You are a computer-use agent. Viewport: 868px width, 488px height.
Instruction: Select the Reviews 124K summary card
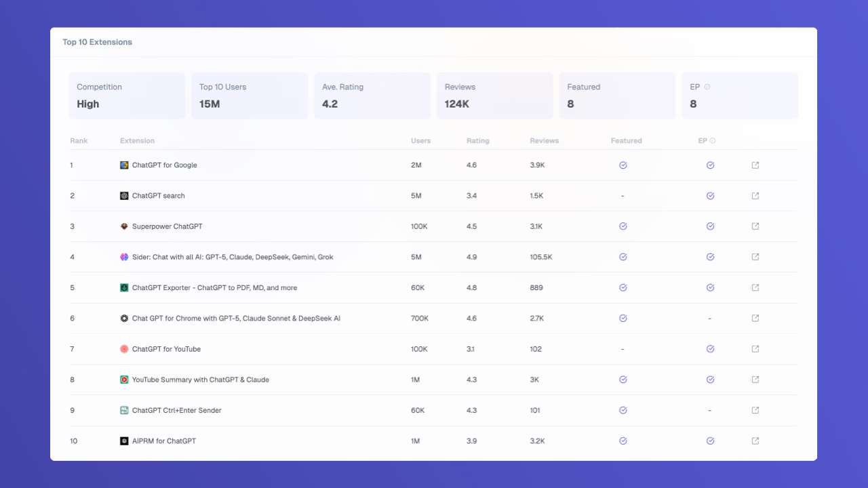[495, 96]
